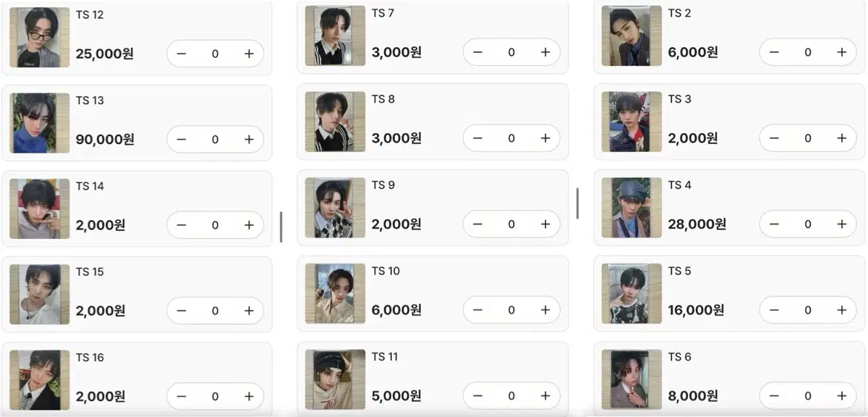Focus the TS 3 quantity number field
Screen dimensions: 868x417
click(x=808, y=138)
